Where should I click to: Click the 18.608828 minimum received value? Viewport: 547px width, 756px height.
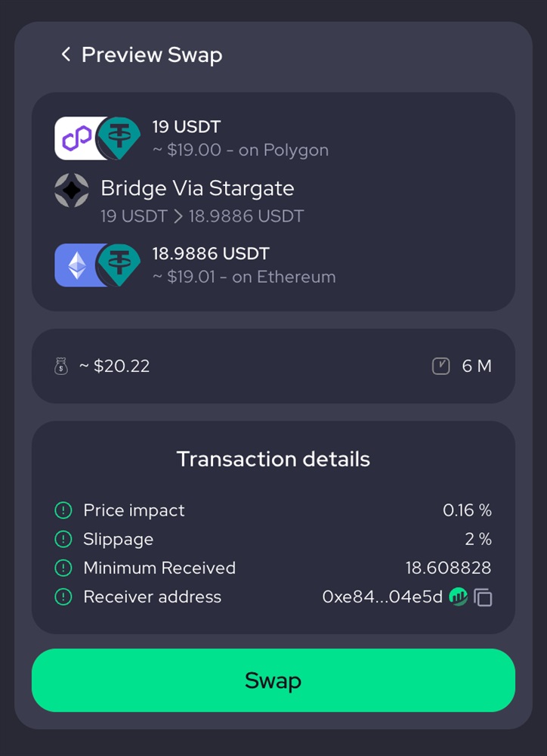point(448,568)
